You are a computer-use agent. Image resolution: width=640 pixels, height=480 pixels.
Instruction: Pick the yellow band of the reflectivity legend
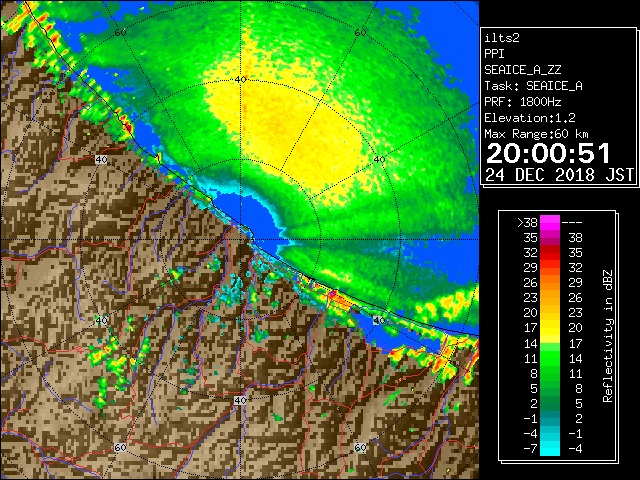pyautogui.click(x=550, y=328)
